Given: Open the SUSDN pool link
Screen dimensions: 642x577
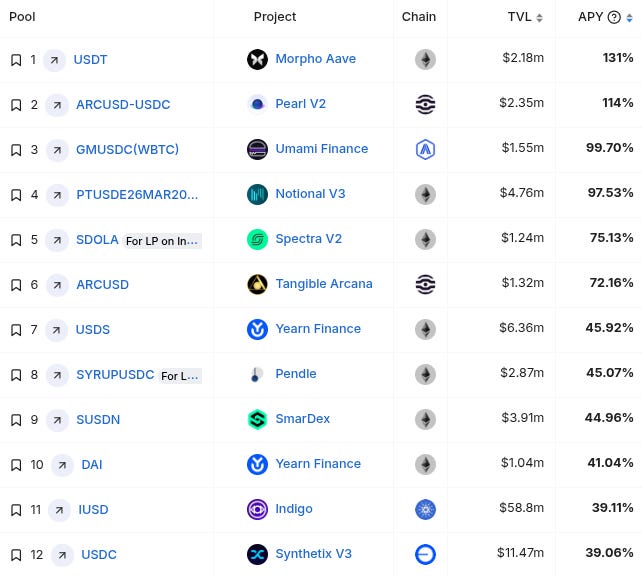Looking at the screenshot, I should coord(98,420).
